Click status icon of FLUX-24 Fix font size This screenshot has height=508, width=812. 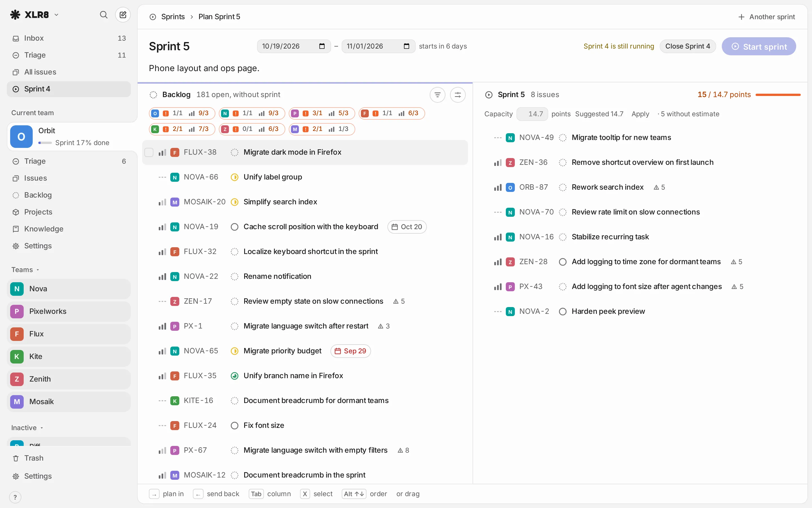235,425
